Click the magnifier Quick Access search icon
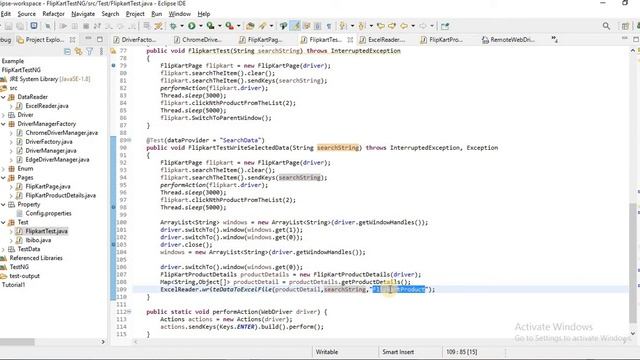The width and height of the screenshot is (640, 360). (x=606, y=26)
